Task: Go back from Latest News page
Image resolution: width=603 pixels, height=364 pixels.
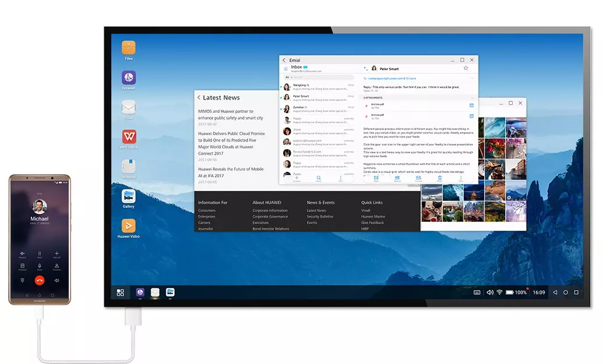Action: (x=199, y=98)
